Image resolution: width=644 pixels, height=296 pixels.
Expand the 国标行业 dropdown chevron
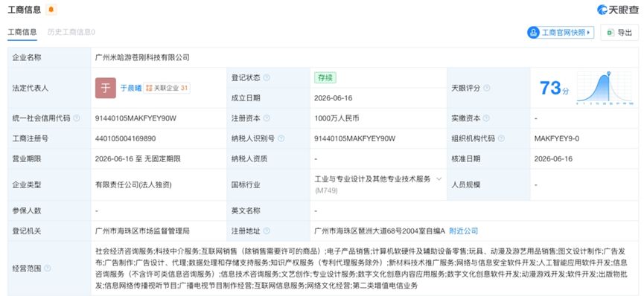pyautogui.click(x=439, y=179)
